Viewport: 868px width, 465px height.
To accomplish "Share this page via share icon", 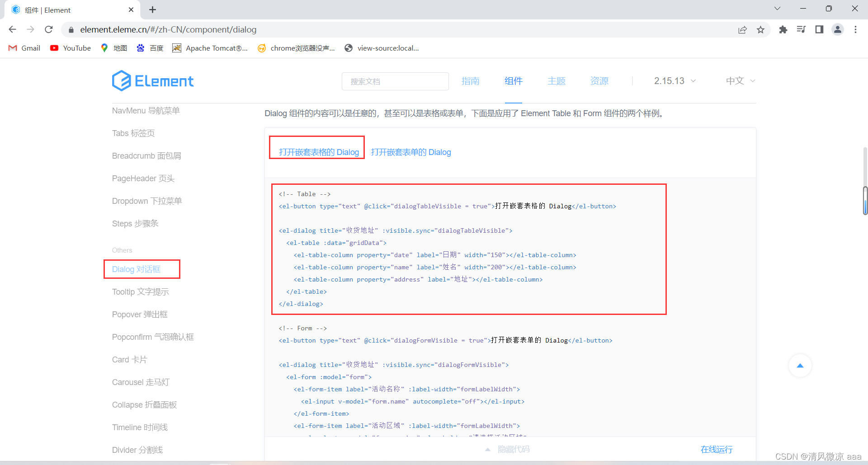I will [742, 29].
